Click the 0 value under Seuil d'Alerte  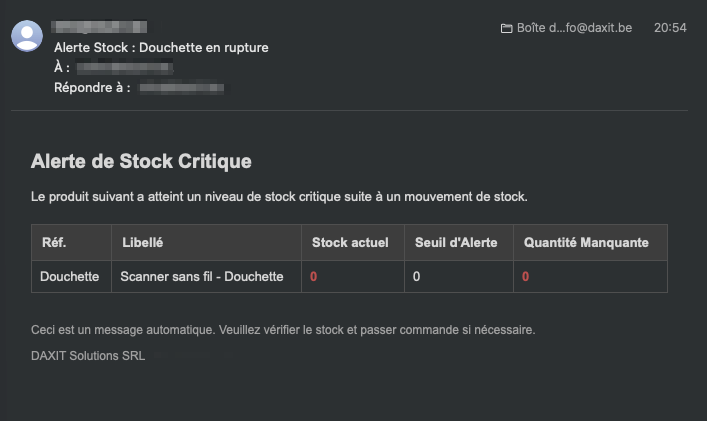[416, 276]
